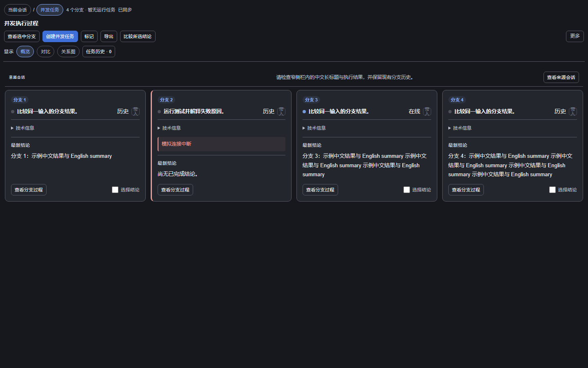
Task: Click 创建并发任务 button
Action: tap(60, 36)
